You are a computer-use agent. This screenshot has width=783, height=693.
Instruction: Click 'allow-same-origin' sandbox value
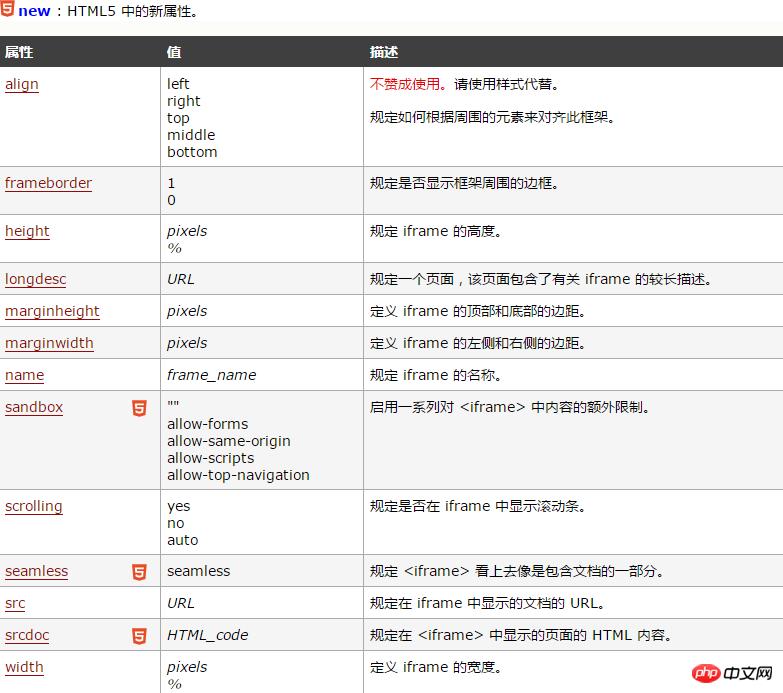point(229,441)
